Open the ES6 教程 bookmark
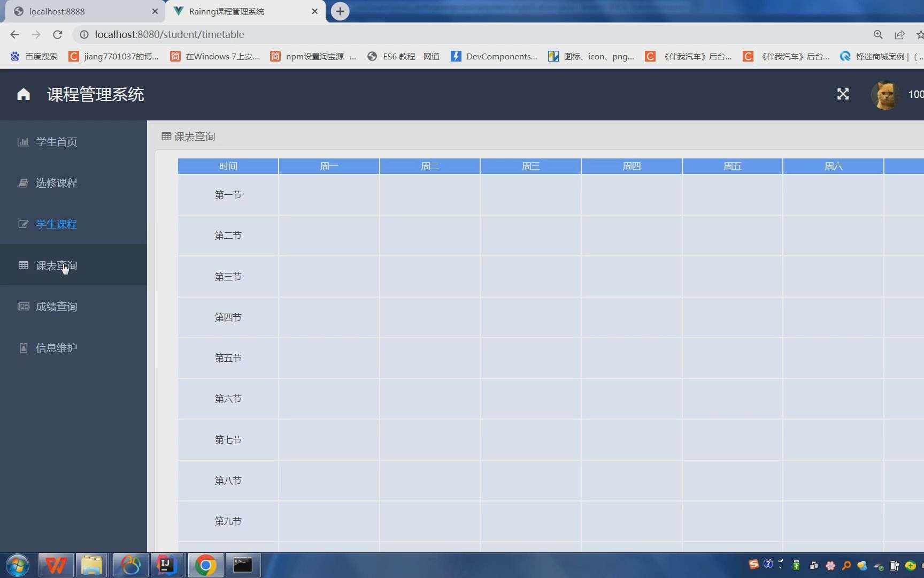924x578 pixels. point(403,56)
